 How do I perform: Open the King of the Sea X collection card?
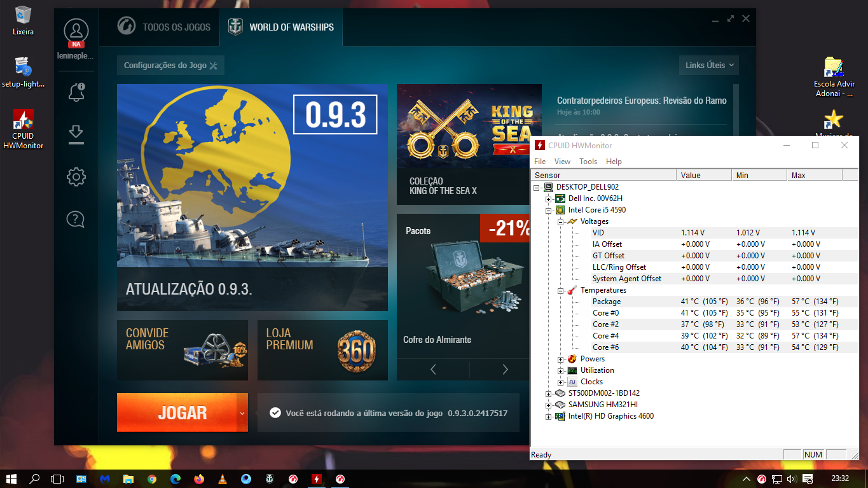(x=469, y=144)
